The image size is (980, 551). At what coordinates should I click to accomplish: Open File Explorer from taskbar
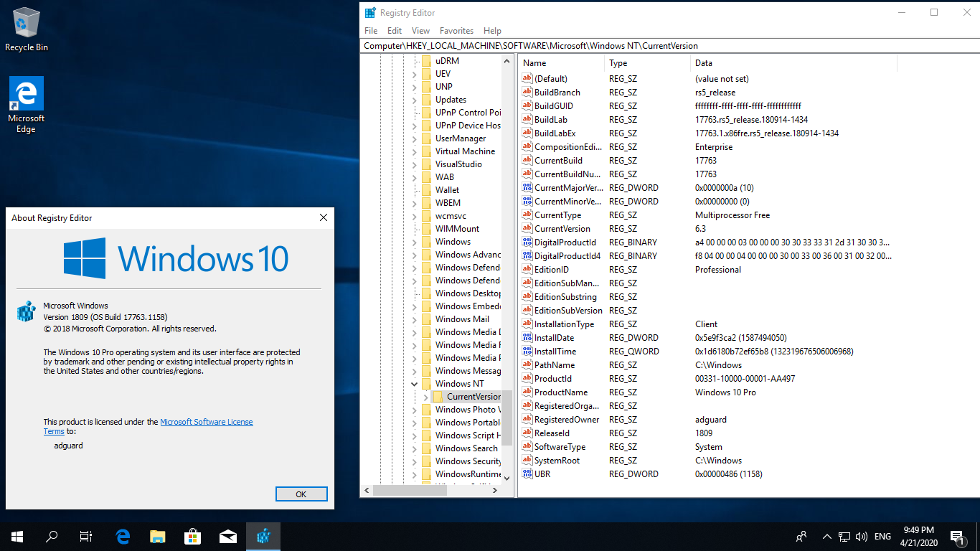pyautogui.click(x=158, y=536)
